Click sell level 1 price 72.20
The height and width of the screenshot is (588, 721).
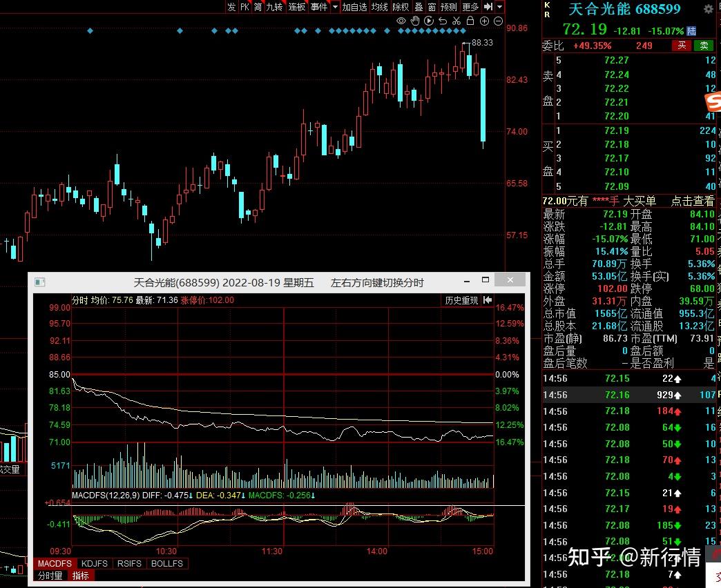[616, 116]
